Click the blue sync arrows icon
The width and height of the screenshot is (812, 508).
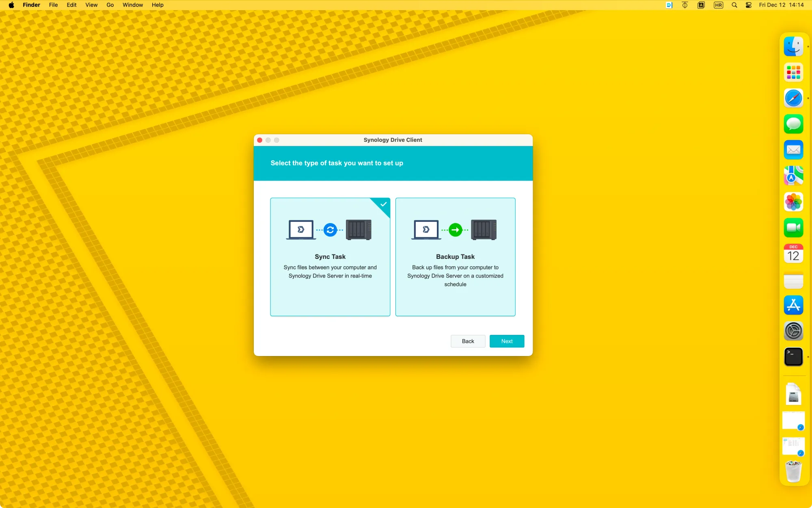330,230
